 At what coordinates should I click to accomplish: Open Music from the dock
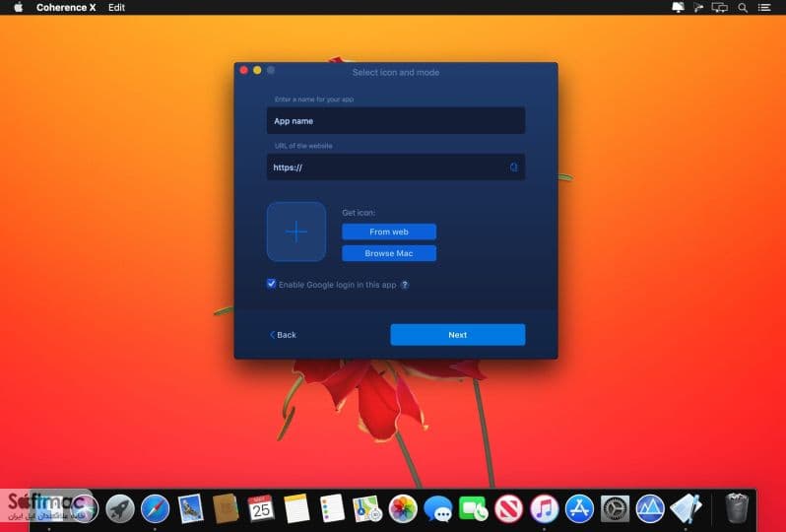tap(544, 508)
